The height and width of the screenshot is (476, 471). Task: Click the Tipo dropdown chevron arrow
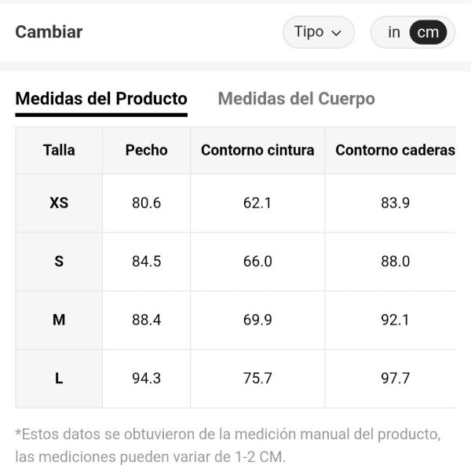pos(337,33)
